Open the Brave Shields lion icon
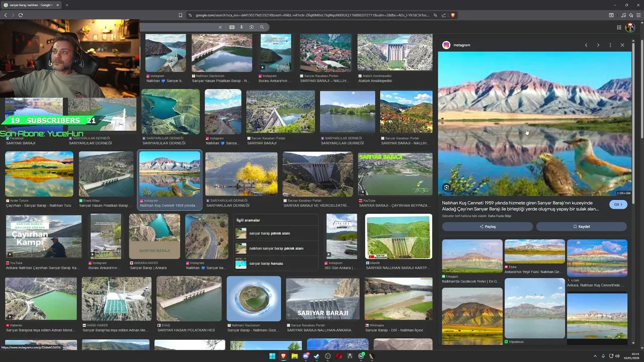 point(453,15)
